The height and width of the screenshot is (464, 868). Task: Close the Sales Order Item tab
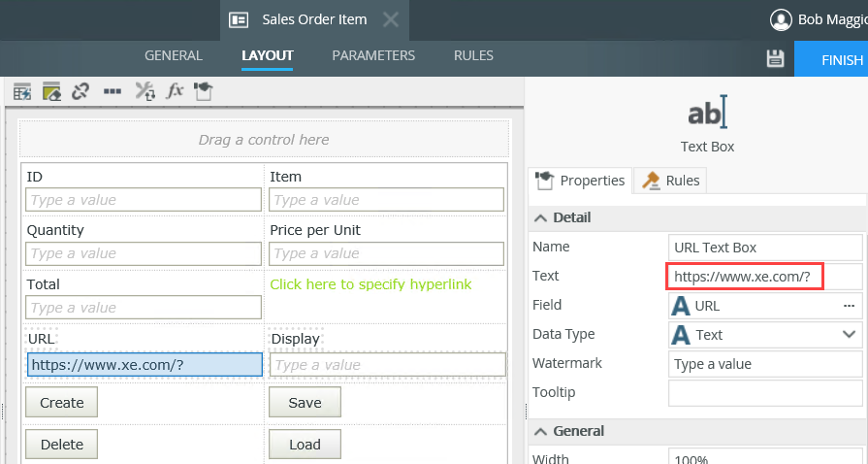pos(390,19)
